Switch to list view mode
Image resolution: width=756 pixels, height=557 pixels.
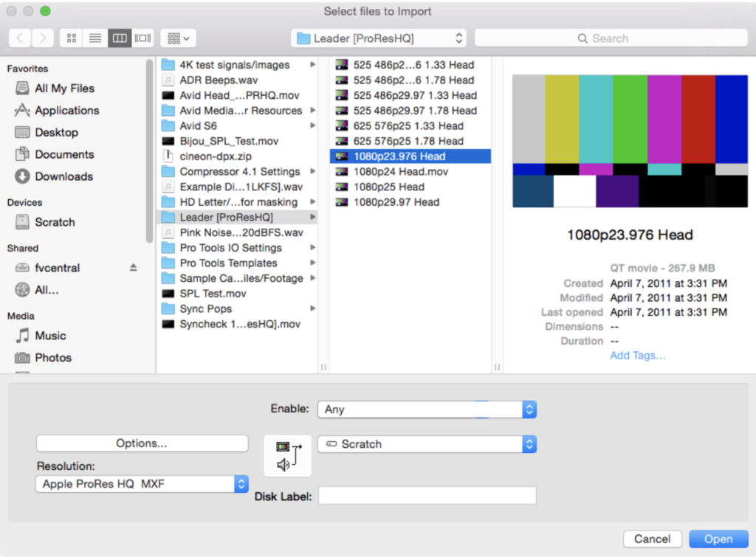[x=95, y=38]
